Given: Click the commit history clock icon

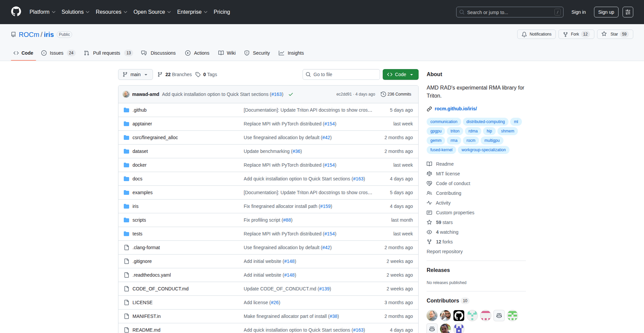Looking at the screenshot, I should tap(383, 94).
